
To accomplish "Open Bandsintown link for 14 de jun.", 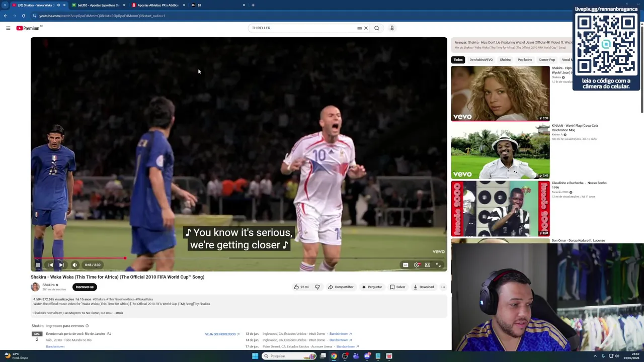I will [x=340, y=340].
